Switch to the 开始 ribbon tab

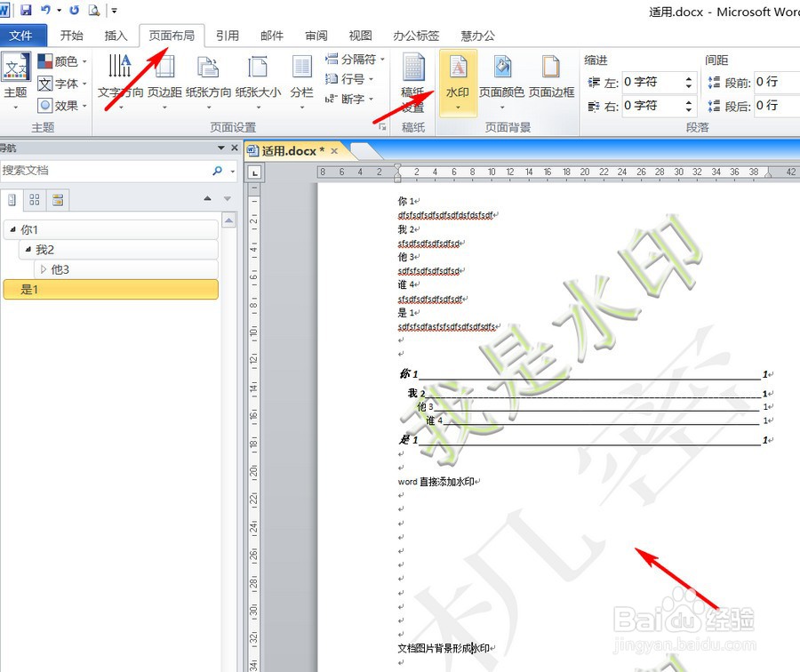pyautogui.click(x=71, y=36)
